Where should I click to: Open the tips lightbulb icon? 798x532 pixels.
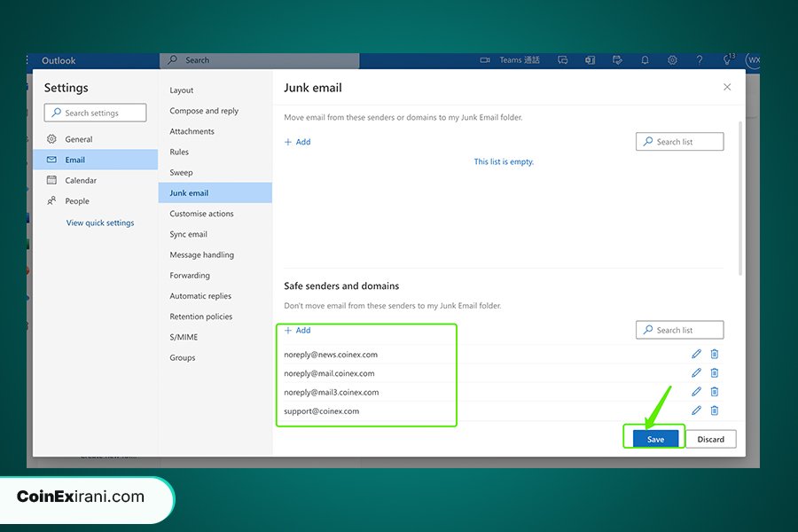coord(728,59)
